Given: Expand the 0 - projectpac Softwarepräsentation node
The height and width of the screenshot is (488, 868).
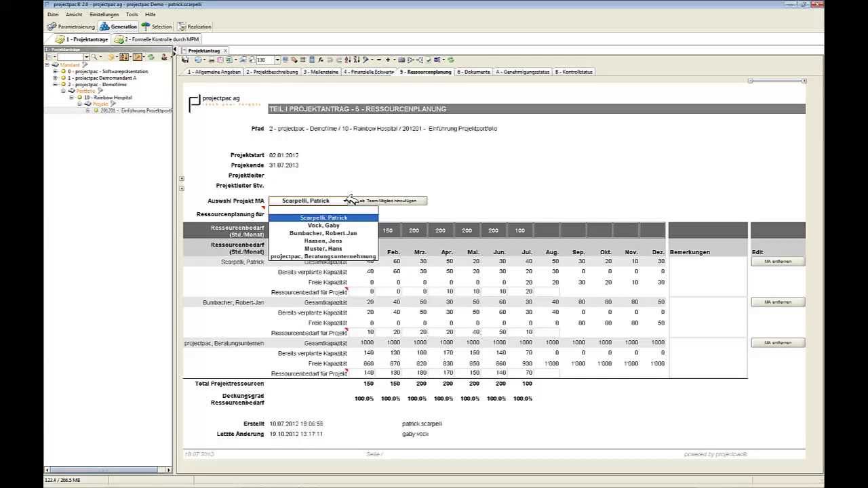Looking at the screenshot, I should (55, 71).
